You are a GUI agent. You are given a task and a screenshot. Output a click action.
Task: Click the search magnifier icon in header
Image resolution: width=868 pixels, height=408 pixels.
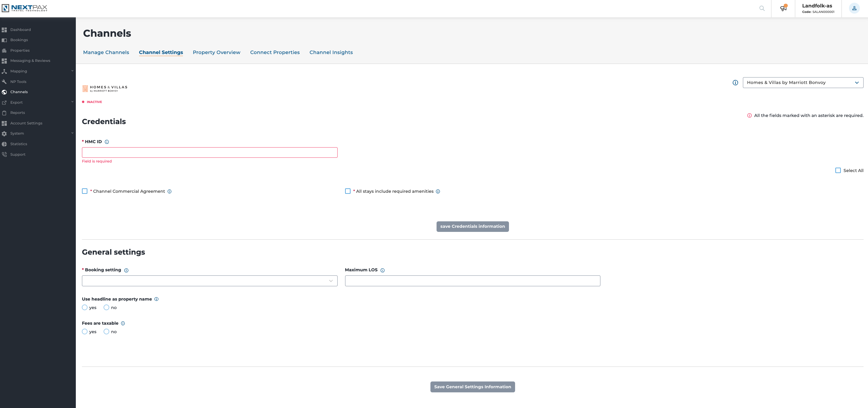[x=762, y=8]
